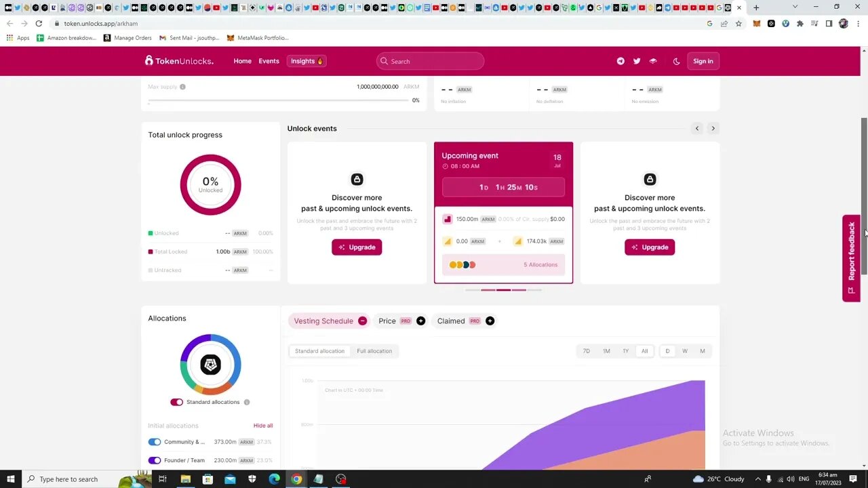
Task: Open the Home menu item
Action: tap(243, 61)
